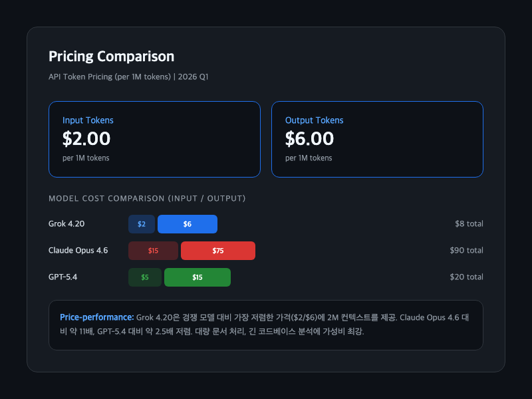The height and width of the screenshot is (399, 532).
Task: Click the $6.00 output price value
Action: click(x=309, y=138)
